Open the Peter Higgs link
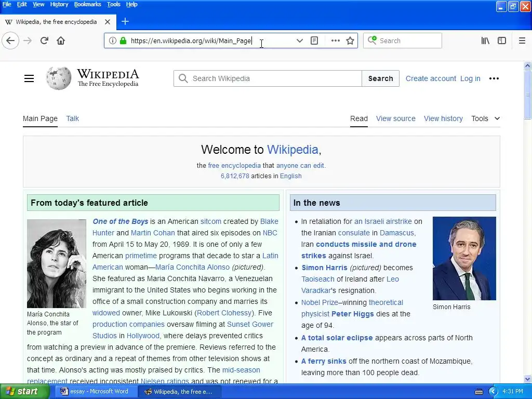Viewport: 532px width, 399px height. pyautogui.click(x=353, y=314)
